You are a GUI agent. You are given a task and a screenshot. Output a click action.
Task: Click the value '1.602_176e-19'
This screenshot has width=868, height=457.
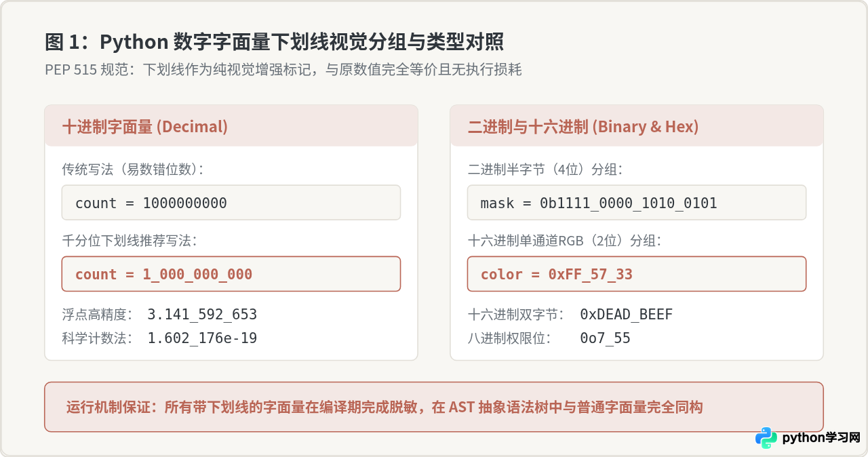click(x=202, y=338)
